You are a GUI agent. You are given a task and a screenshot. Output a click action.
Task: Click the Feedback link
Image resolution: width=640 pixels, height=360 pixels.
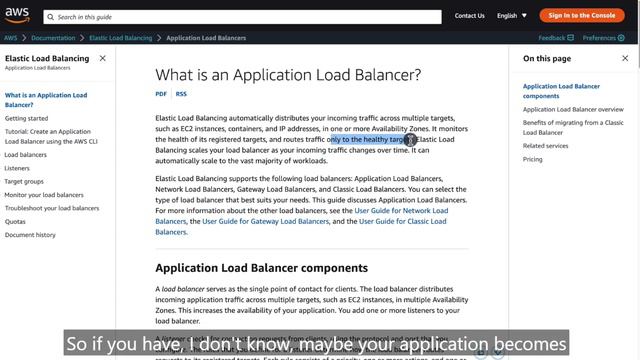556,38
